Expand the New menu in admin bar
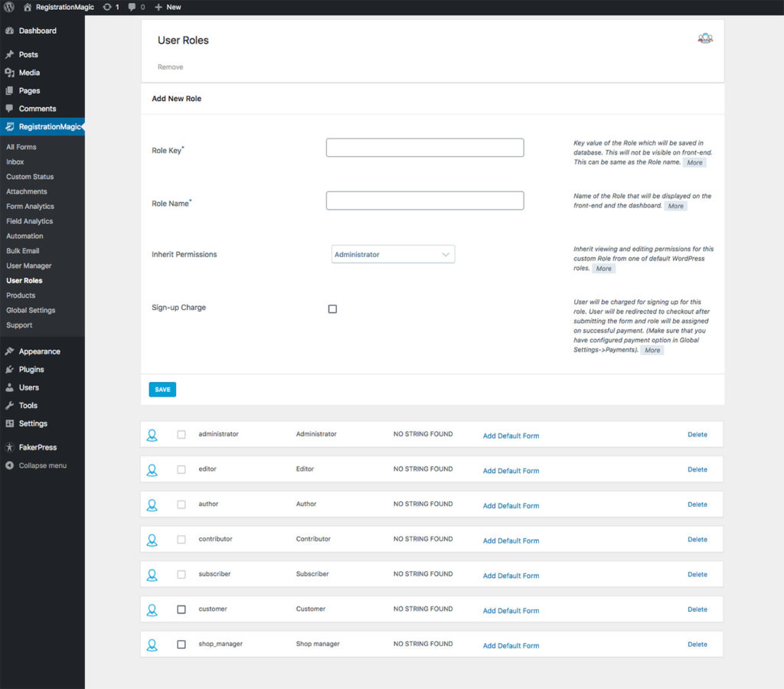The image size is (784, 689). click(x=168, y=7)
